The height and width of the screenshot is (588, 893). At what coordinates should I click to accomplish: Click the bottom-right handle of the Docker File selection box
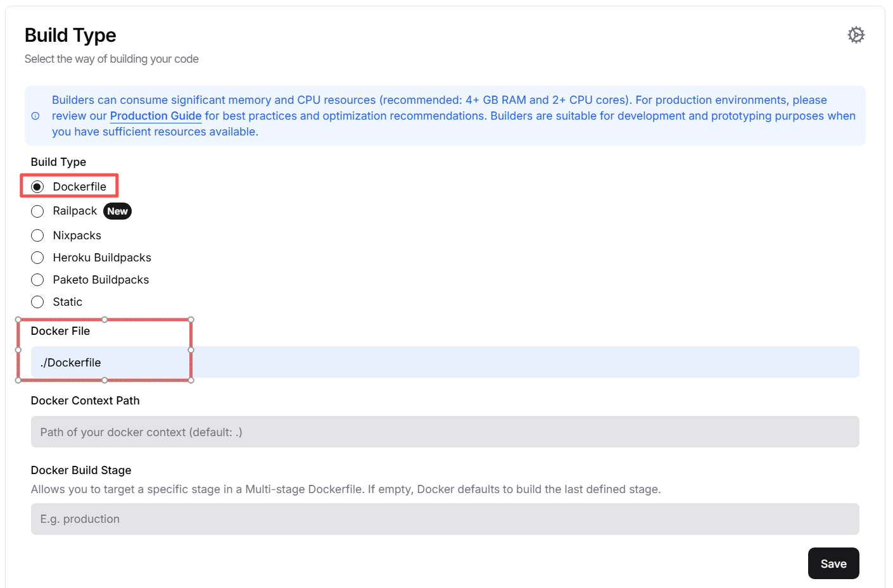point(191,380)
